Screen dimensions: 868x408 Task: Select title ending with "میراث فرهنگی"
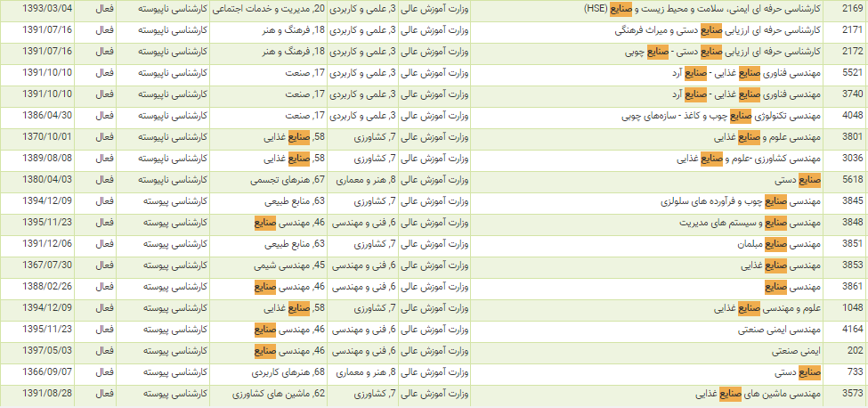(x=718, y=30)
